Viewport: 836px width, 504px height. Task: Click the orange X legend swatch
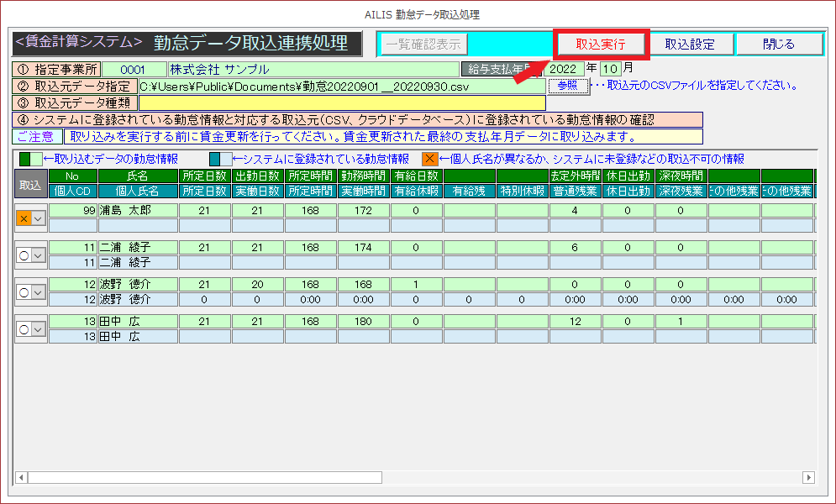(429, 159)
